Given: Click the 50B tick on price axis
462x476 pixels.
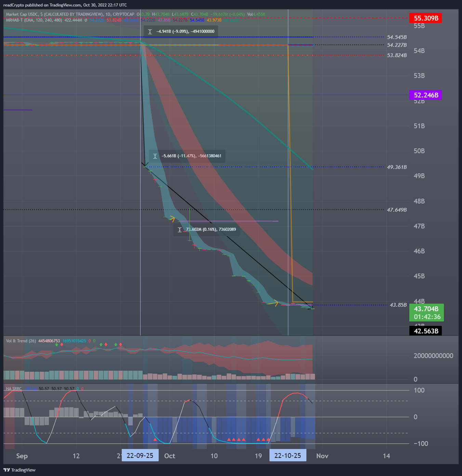Looking at the screenshot, I should click(x=419, y=151).
